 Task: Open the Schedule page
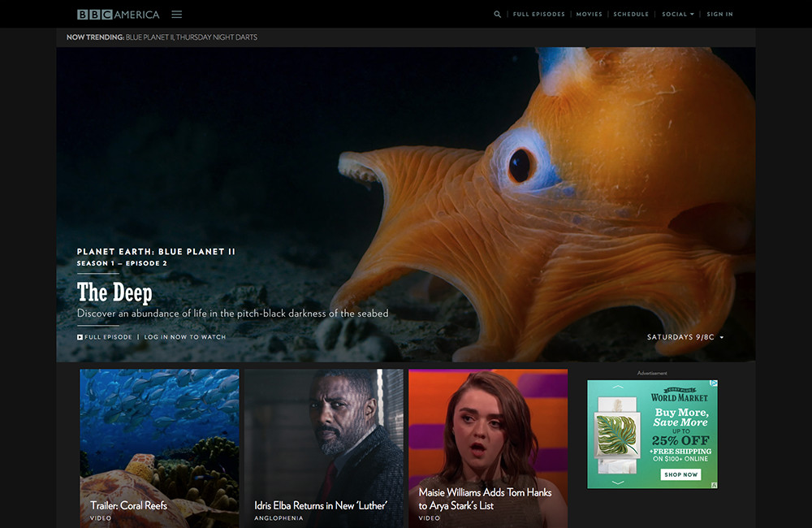pyautogui.click(x=631, y=15)
